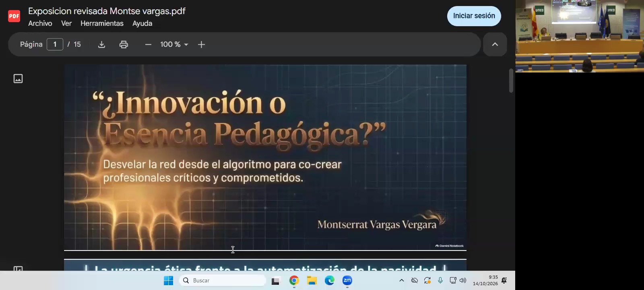This screenshot has height=290, width=644.
Task: Click the '/ 15' total pages text
Action: 74,44
